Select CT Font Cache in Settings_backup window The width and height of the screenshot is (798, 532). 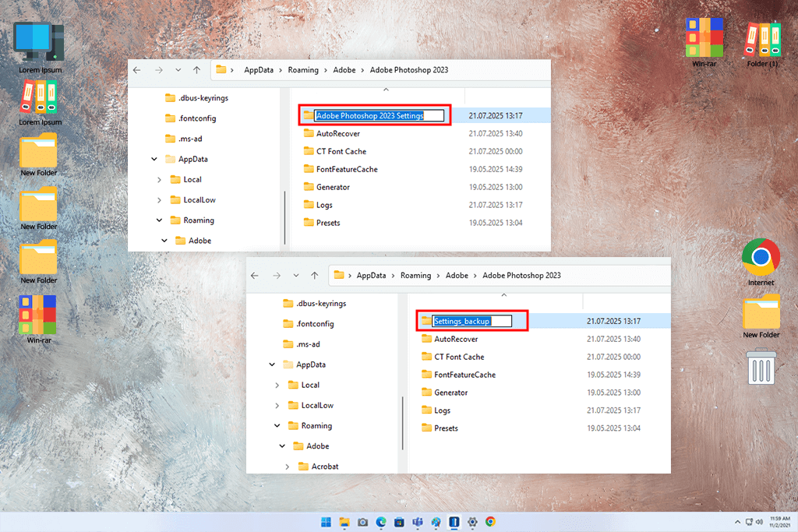[x=453, y=357]
